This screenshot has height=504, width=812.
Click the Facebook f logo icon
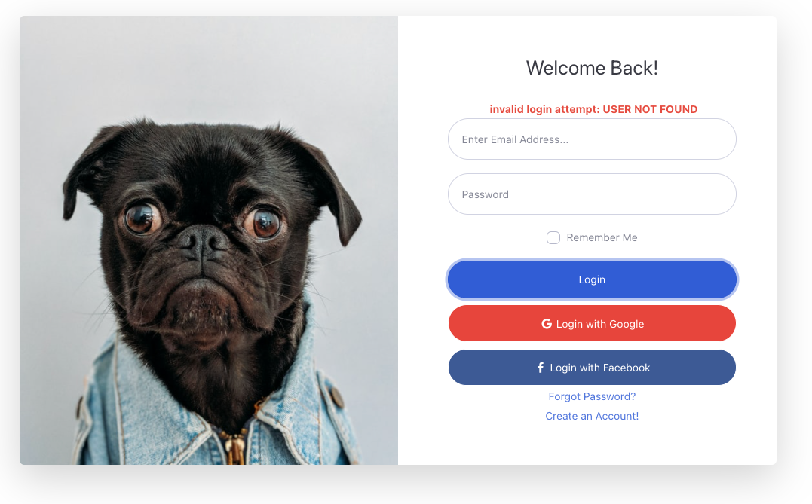coord(540,368)
